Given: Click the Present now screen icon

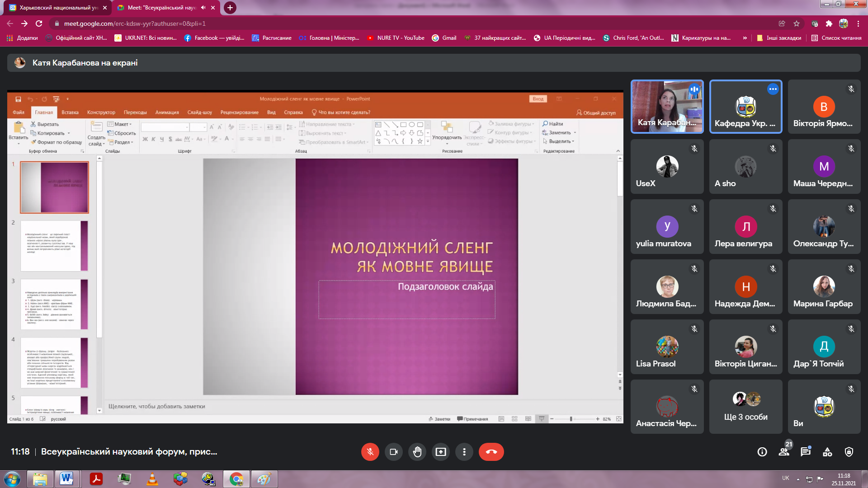Looking at the screenshot, I should point(440,452).
